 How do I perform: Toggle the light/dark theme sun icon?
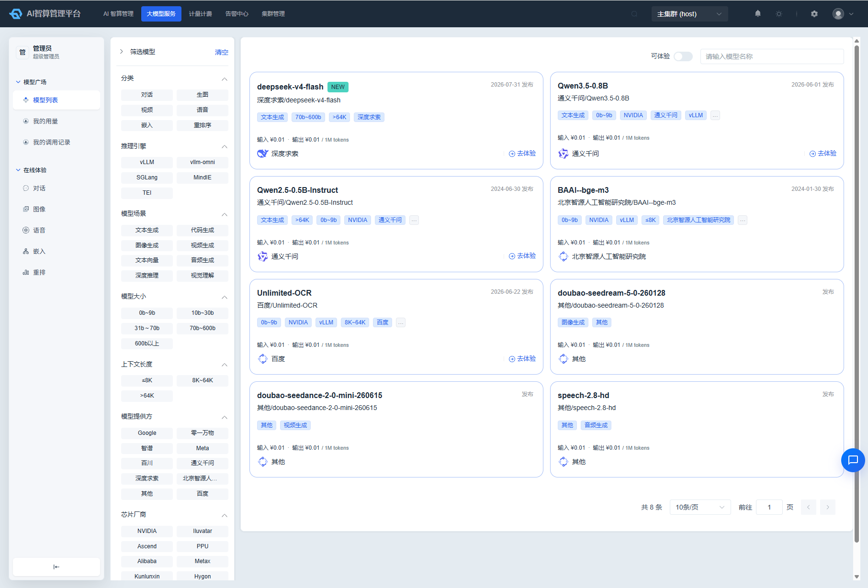click(779, 14)
